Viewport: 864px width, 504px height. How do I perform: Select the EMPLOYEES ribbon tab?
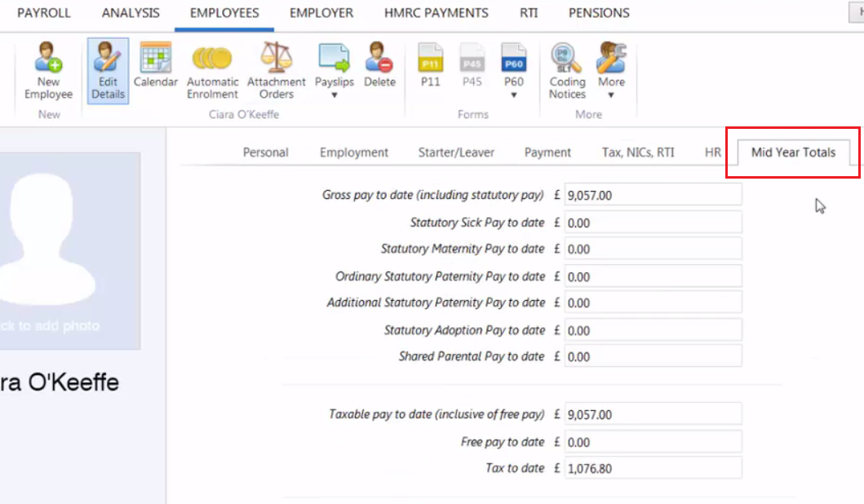224,13
